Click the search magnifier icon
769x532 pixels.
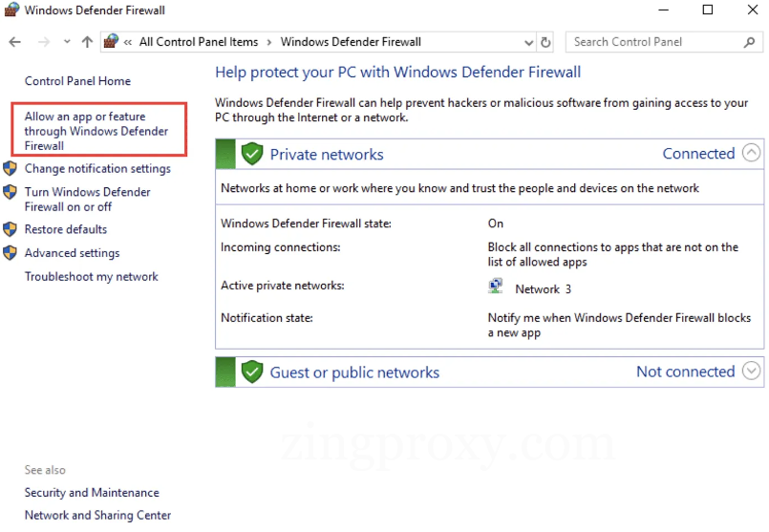coord(749,42)
